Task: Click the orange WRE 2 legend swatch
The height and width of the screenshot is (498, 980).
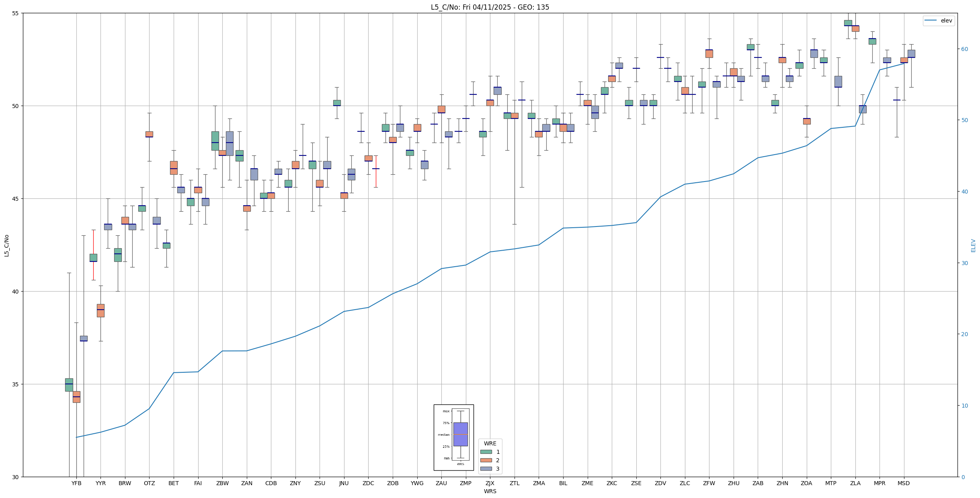Action: [x=486, y=460]
